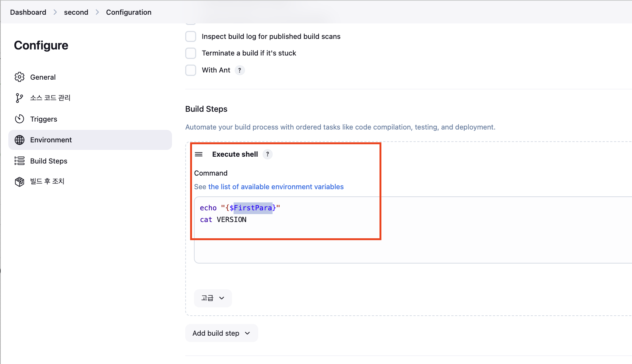Select Triggers section in the sidebar
Viewport: 632px width, 364px height.
[x=44, y=119]
